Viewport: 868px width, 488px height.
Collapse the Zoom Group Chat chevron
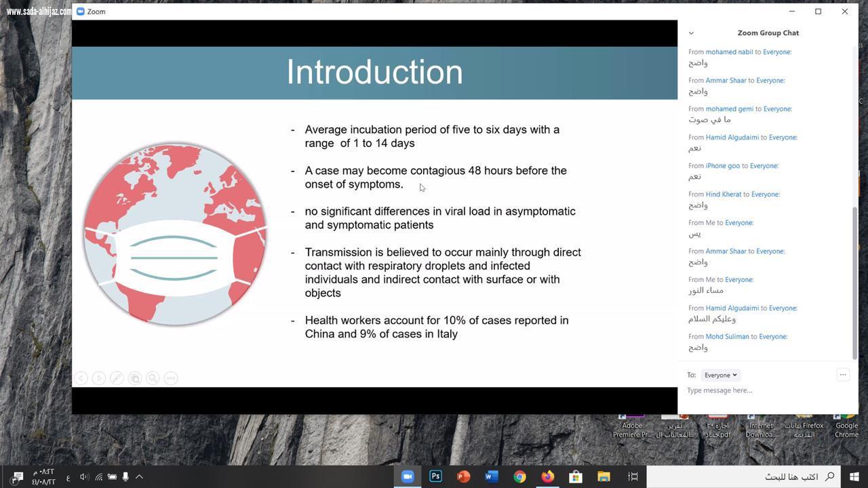pyautogui.click(x=691, y=33)
